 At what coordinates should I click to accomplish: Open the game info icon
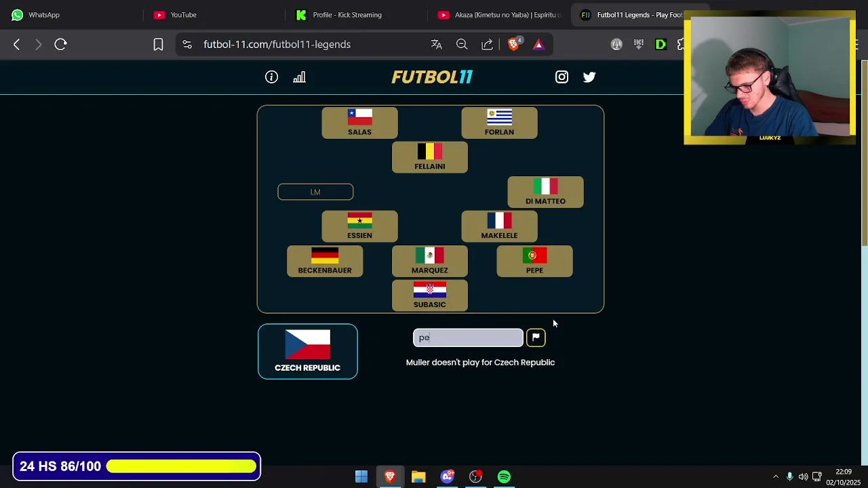tap(271, 77)
